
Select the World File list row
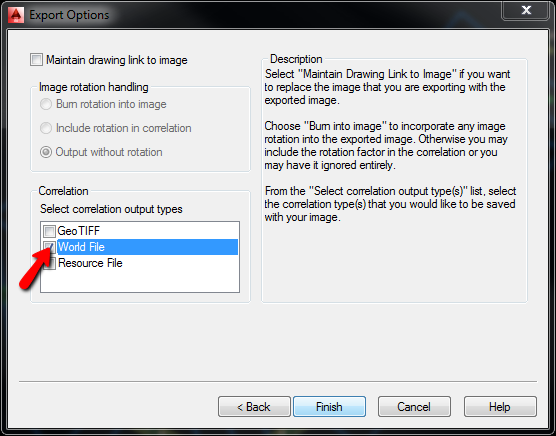[147, 247]
